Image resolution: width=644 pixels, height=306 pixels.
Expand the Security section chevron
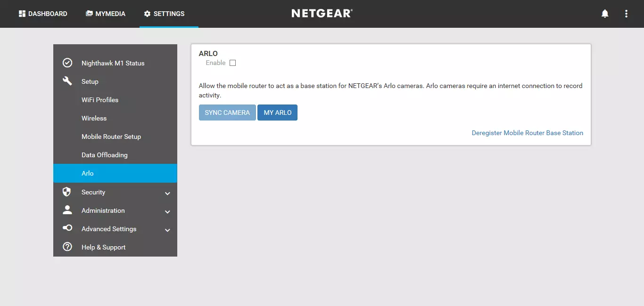tap(167, 193)
